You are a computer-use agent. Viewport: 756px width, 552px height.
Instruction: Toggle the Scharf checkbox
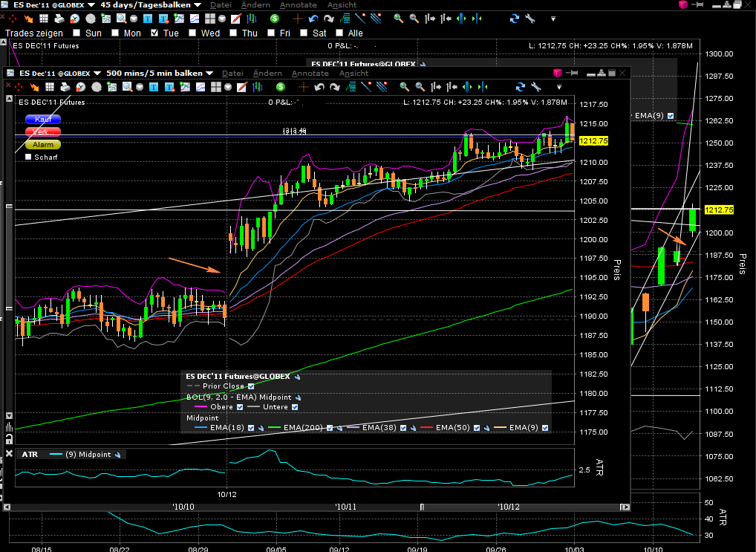point(29,157)
